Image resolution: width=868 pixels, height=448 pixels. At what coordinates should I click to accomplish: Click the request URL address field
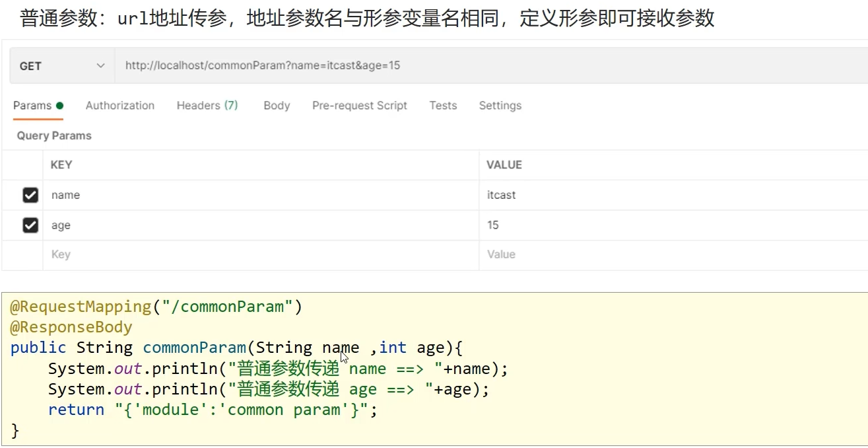pos(462,66)
